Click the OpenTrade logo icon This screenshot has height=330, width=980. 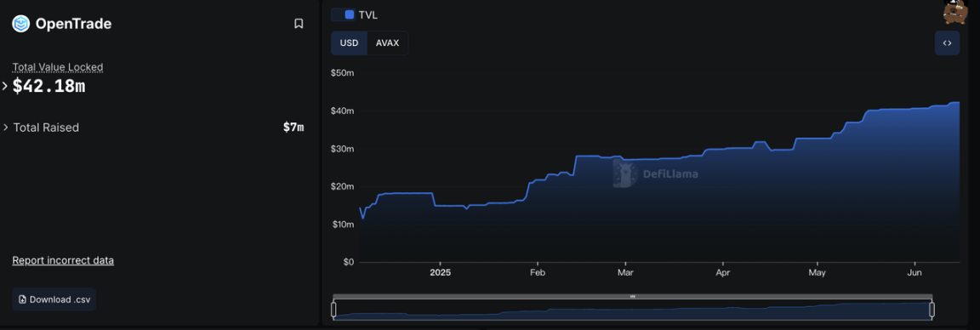(20, 24)
